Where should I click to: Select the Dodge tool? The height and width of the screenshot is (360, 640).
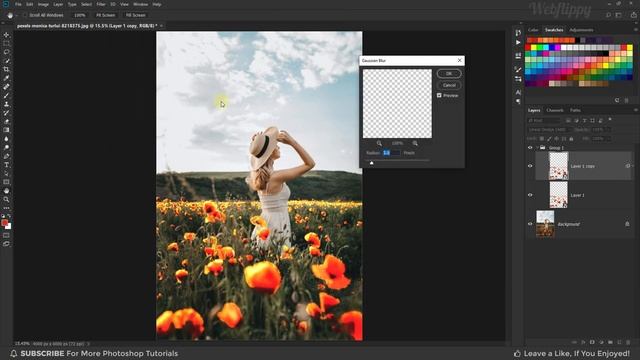click(7, 147)
